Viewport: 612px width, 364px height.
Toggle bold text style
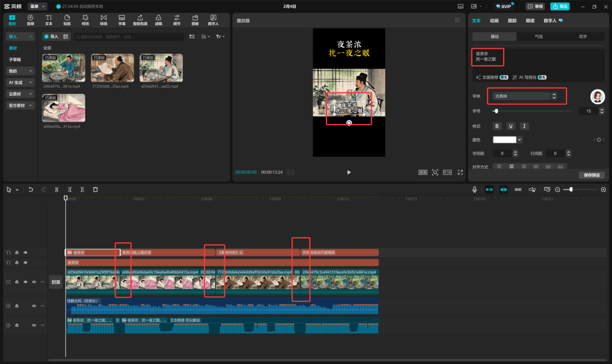(497, 126)
